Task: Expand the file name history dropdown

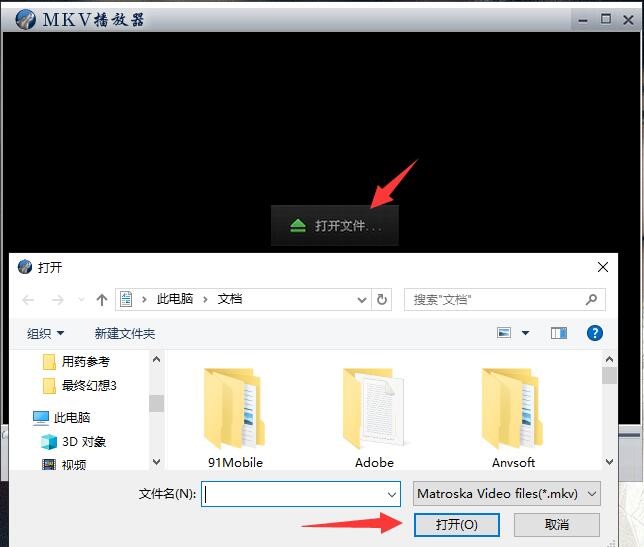Action: point(392,494)
